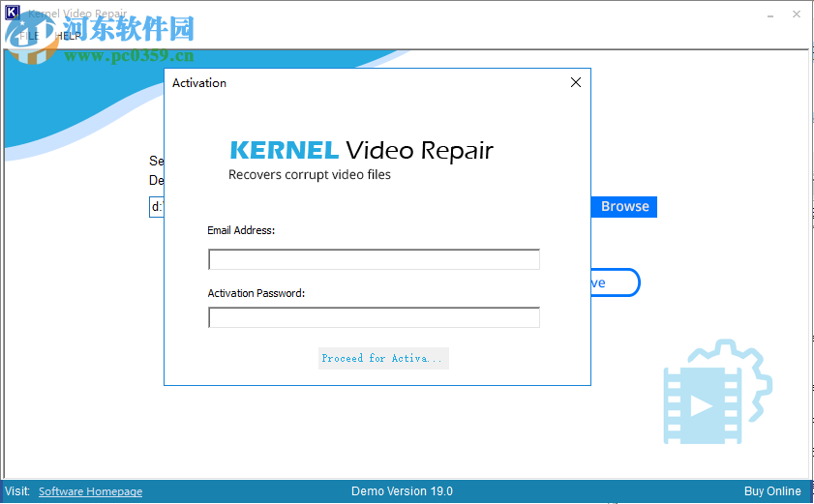Click the partially hidden path field
The width and height of the screenshot is (814, 504).
pyautogui.click(x=157, y=207)
